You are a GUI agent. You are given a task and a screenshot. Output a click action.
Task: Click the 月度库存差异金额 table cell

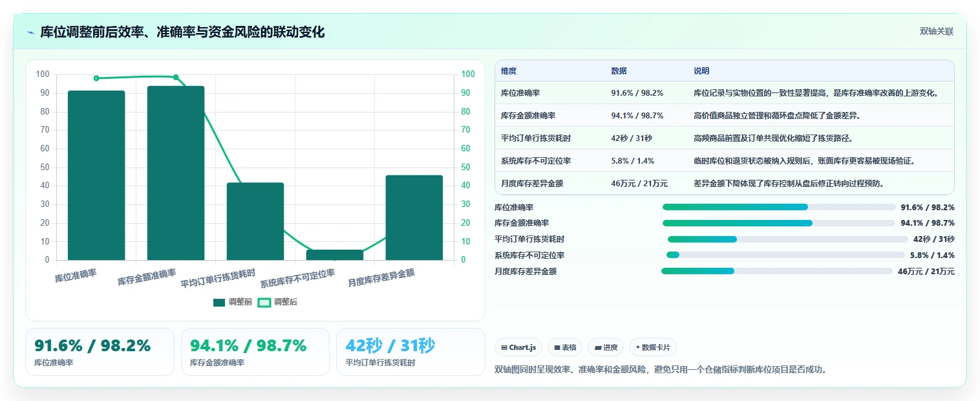click(x=532, y=184)
